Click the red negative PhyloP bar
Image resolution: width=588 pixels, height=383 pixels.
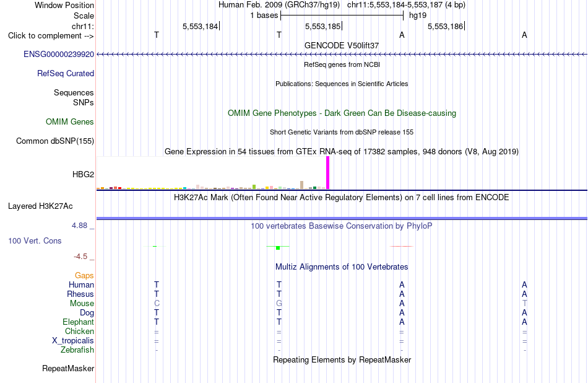[x=402, y=246]
